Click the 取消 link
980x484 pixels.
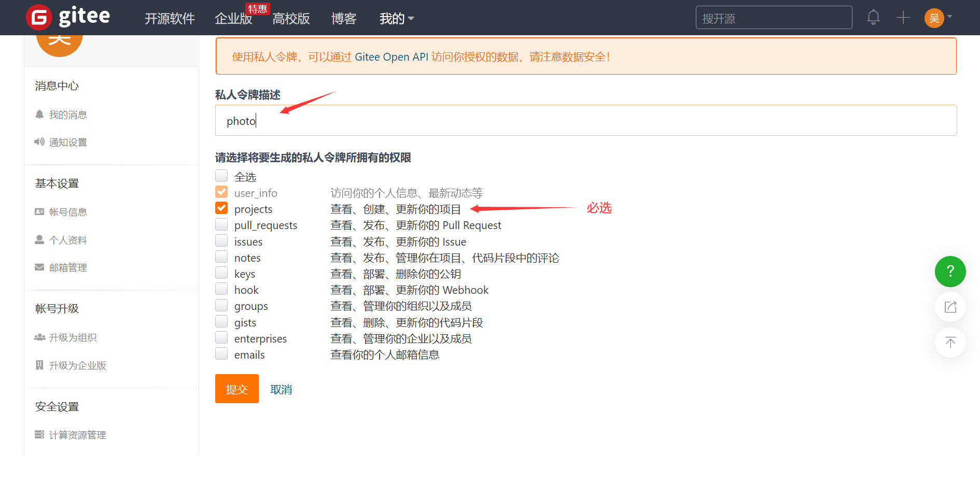282,389
